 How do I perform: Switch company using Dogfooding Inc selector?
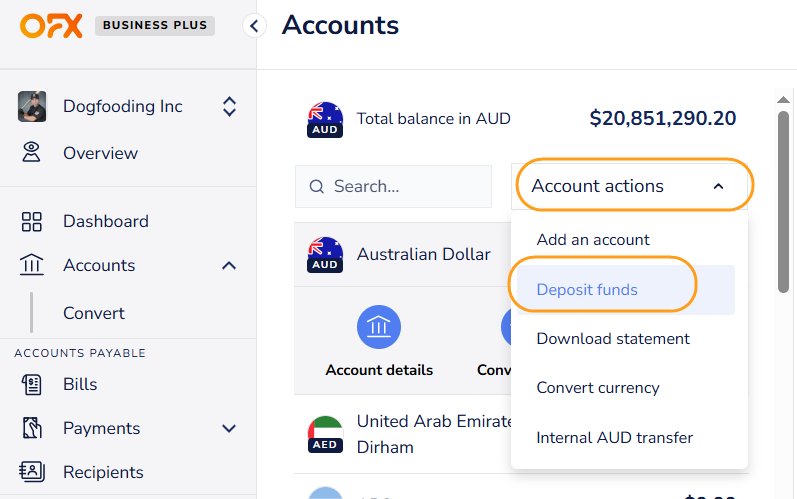[229, 106]
